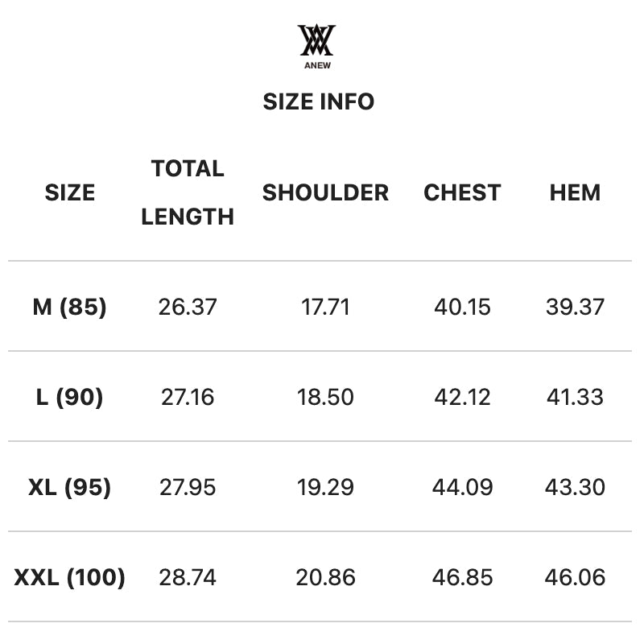Screen dimensions: 644x644
Task: Click the 26.37 total length value
Action: coord(188,307)
